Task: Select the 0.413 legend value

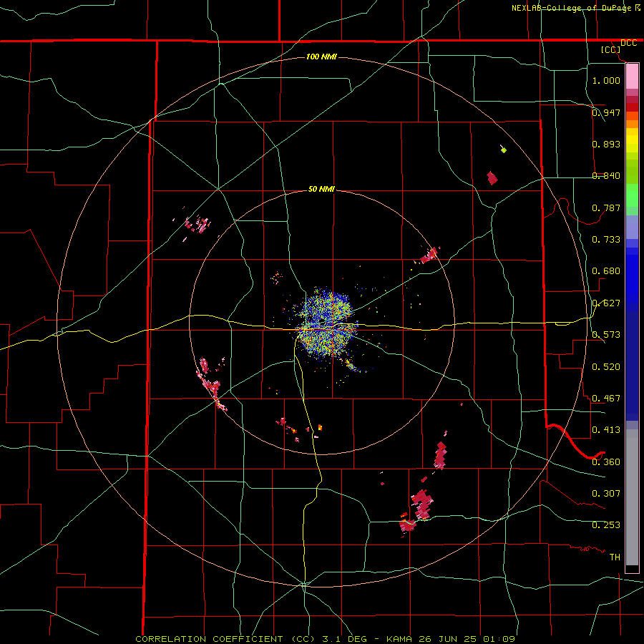Action: point(606,429)
